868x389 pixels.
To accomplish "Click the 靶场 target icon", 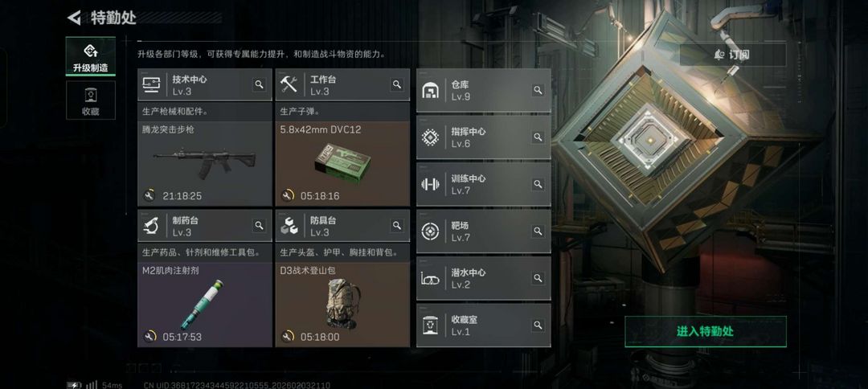I will [430, 231].
